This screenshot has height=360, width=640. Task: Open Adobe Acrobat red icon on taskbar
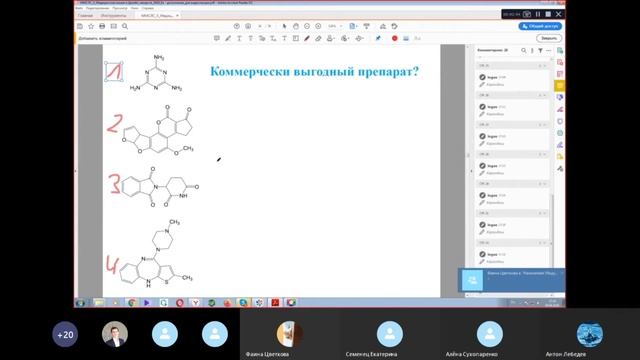click(276, 302)
